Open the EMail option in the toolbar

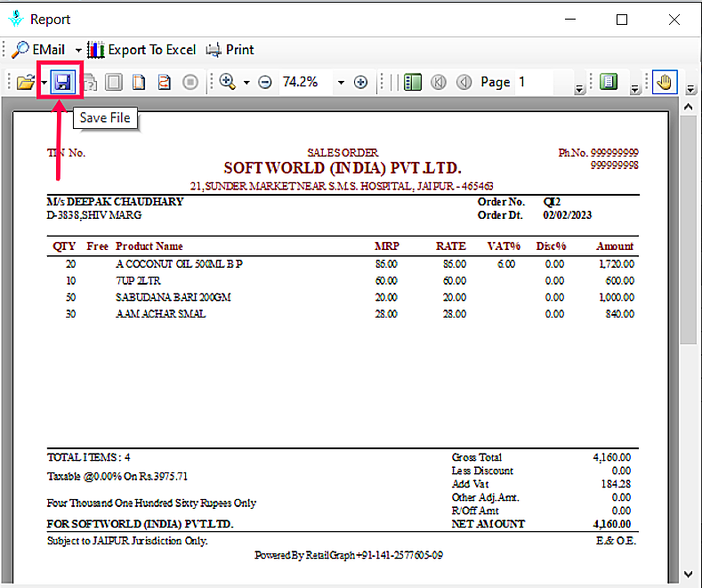coord(38,50)
